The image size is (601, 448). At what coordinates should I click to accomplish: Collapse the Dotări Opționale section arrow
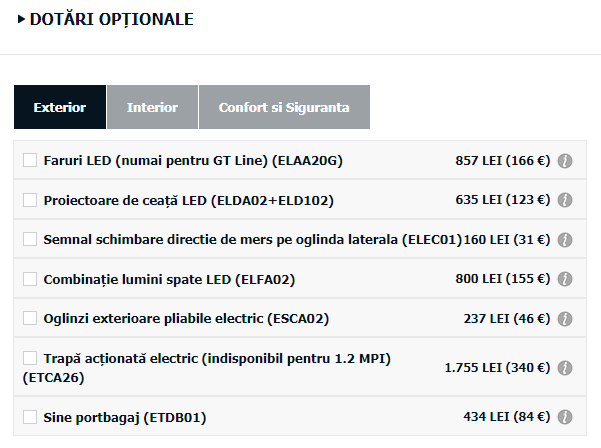tap(21, 19)
